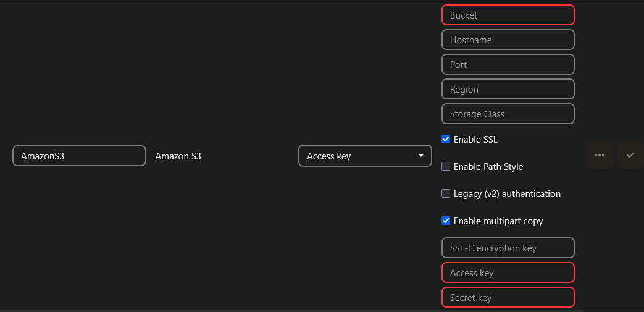
Task: Open the Access key authentication dropdown
Action: click(x=364, y=156)
